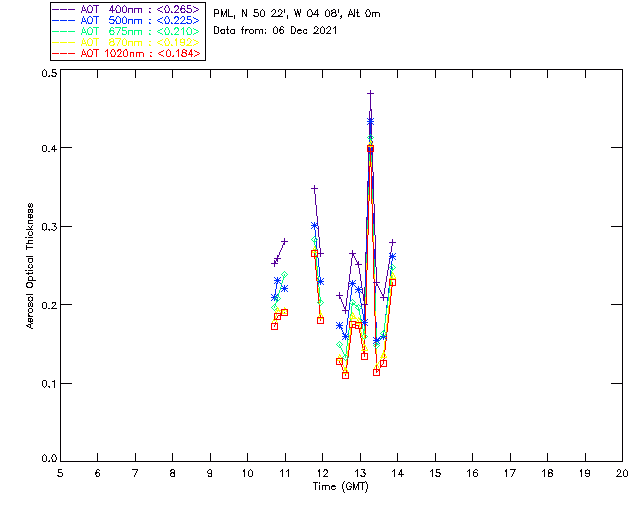Click the y-axis tick label 0.1

tap(49, 384)
